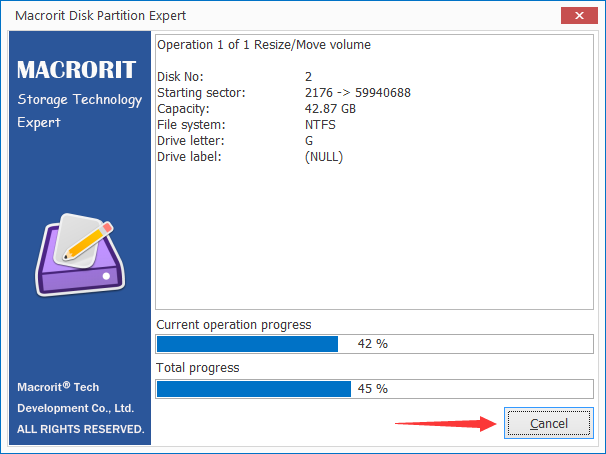The width and height of the screenshot is (606, 454).
Task: Click the 'Macrorit® Tech' company text
Action: pyautogui.click(x=58, y=387)
